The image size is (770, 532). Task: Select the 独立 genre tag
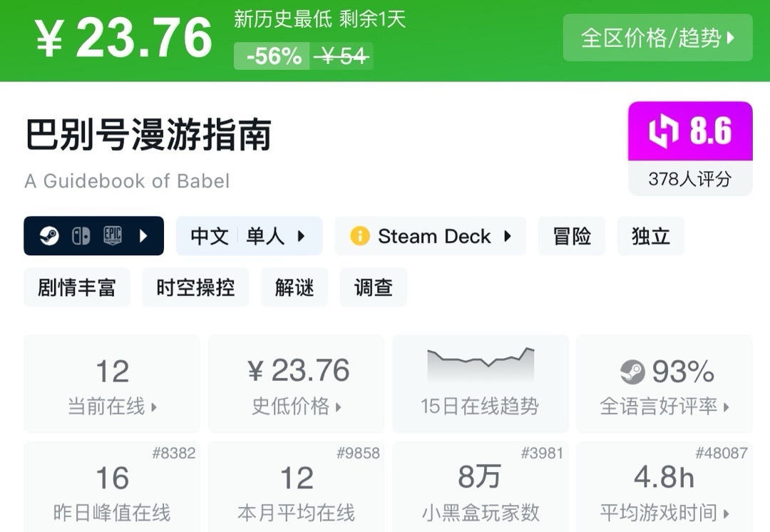[x=650, y=236]
